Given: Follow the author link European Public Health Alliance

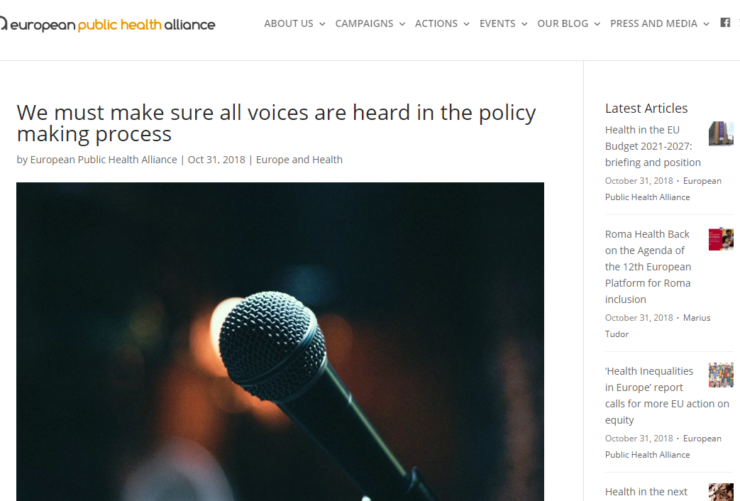Looking at the screenshot, I should tap(103, 160).
